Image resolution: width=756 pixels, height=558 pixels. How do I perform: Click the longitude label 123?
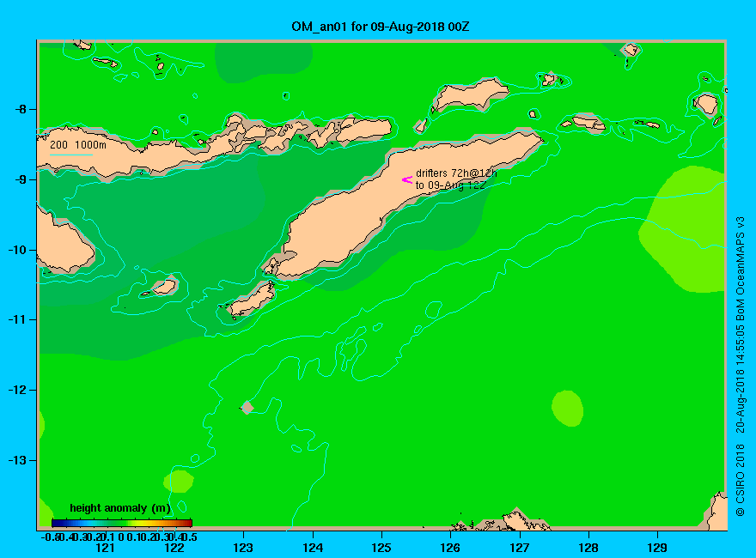click(x=243, y=548)
